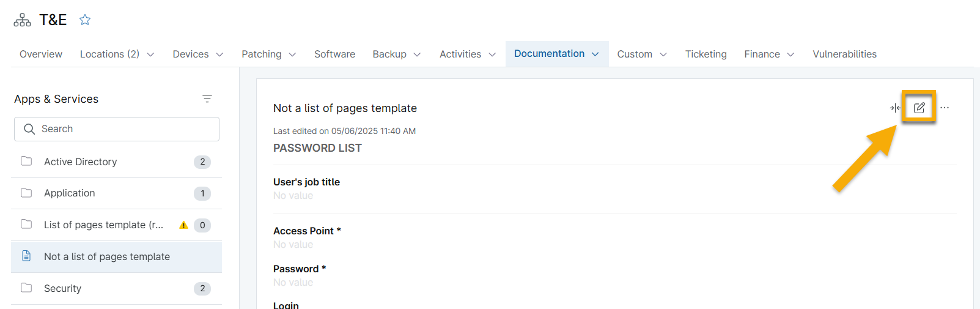Open the Finance dropdown
The image size is (980, 309).
(768, 54)
